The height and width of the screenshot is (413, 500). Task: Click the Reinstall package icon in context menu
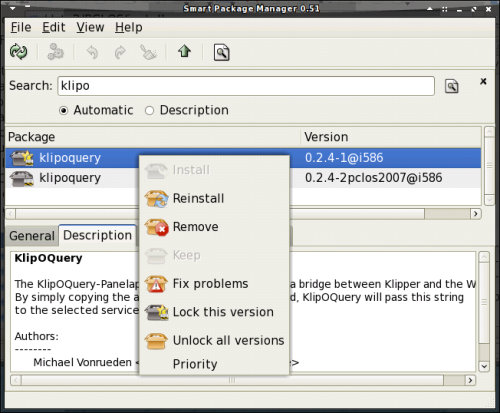coord(156,199)
